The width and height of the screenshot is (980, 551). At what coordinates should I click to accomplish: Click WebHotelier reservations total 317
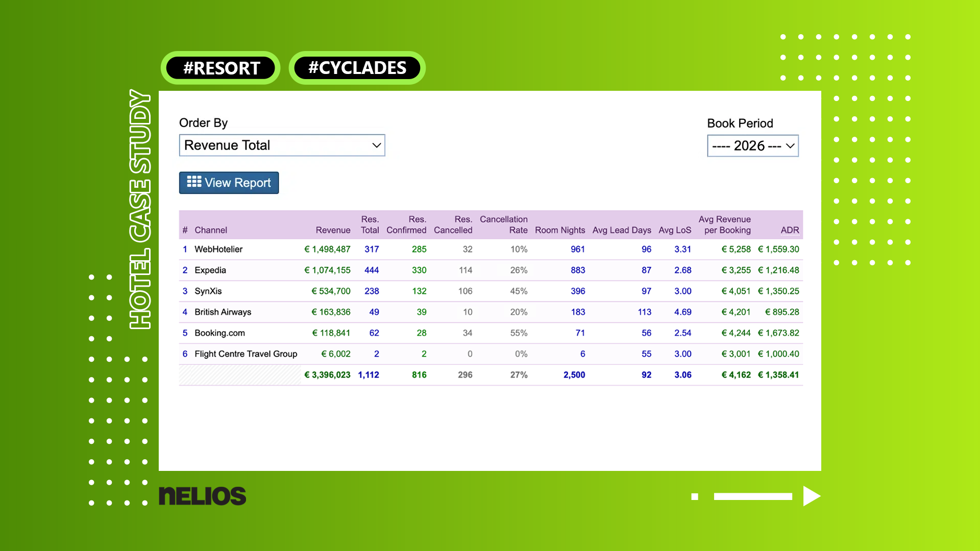pyautogui.click(x=372, y=249)
